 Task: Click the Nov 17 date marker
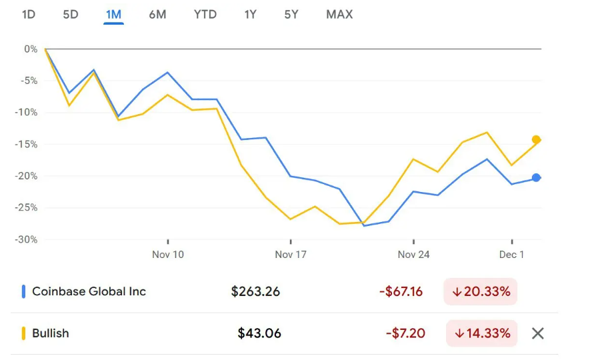click(291, 254)
